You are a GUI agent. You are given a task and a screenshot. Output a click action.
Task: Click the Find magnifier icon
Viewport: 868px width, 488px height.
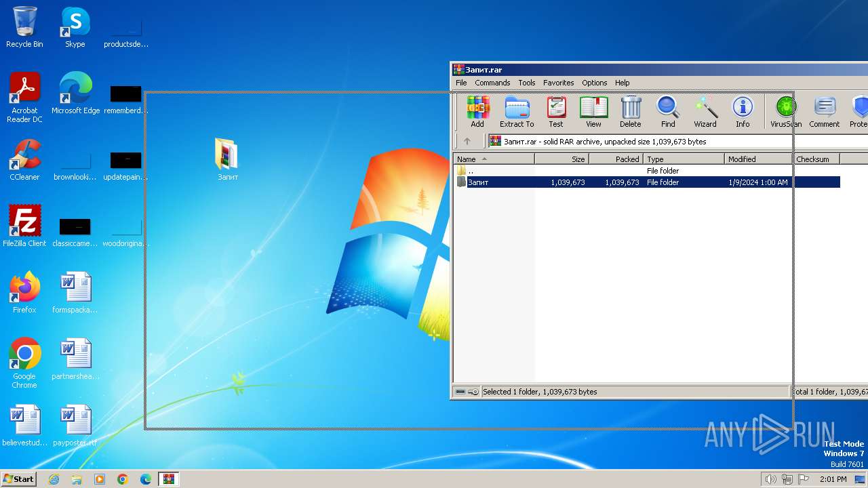coord(668,112)
